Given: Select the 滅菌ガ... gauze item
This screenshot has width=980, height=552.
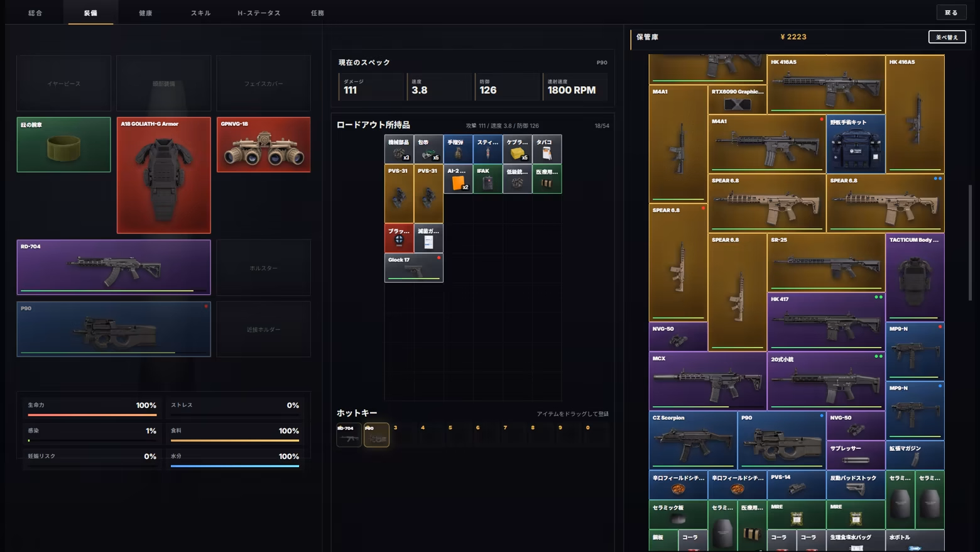Looking at the screenshot, I should 428,238.
